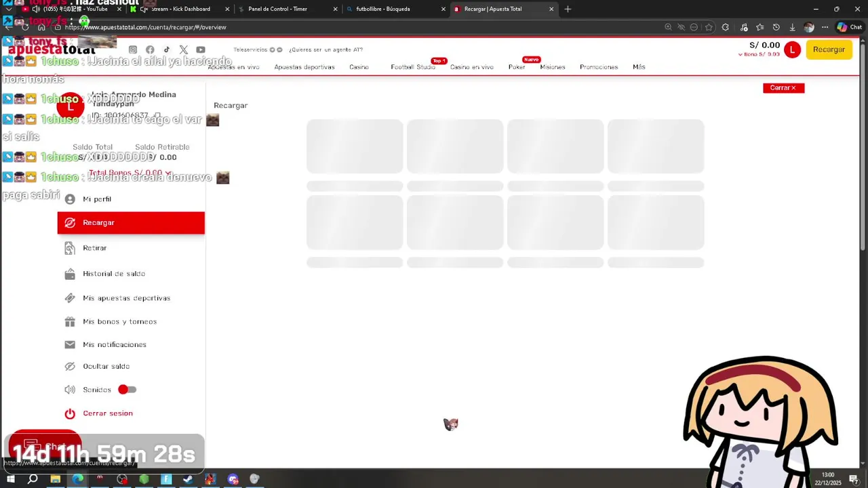Click the browser profile picture
This screenshot has height=488, width=868.
808,27
